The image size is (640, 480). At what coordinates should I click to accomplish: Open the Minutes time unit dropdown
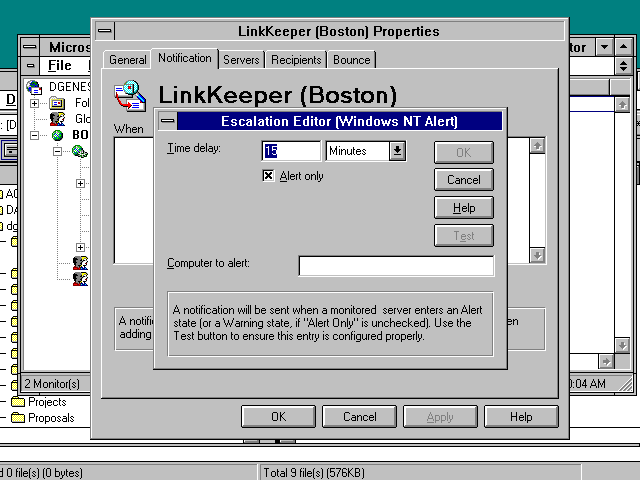tap(397, 151)
